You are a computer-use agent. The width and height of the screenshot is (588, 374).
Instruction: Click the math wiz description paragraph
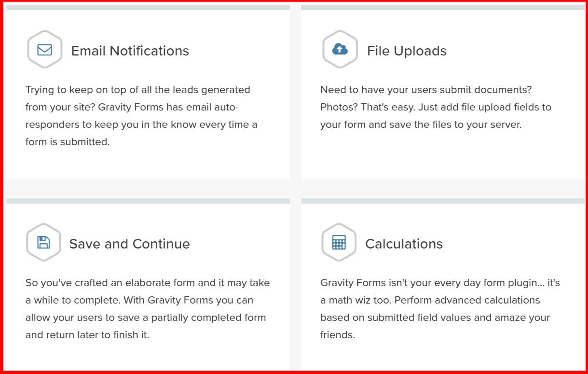(440, 309)
